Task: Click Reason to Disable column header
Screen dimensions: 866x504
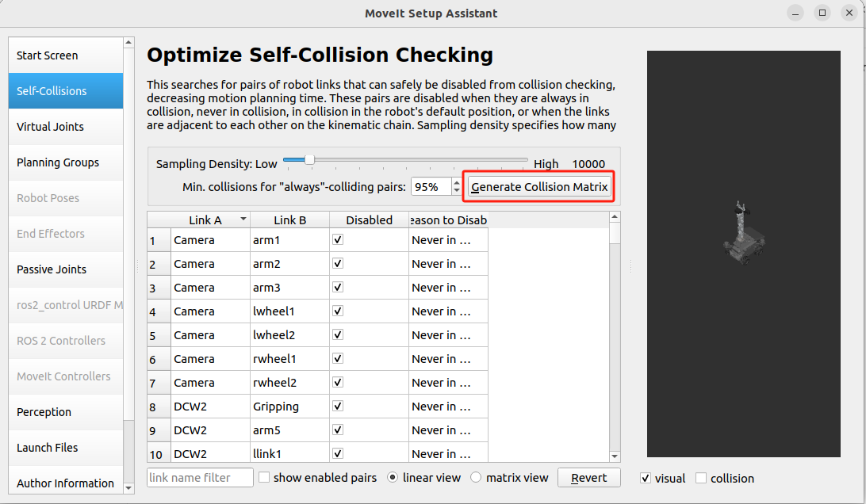Action: click(x=449, y=220)
